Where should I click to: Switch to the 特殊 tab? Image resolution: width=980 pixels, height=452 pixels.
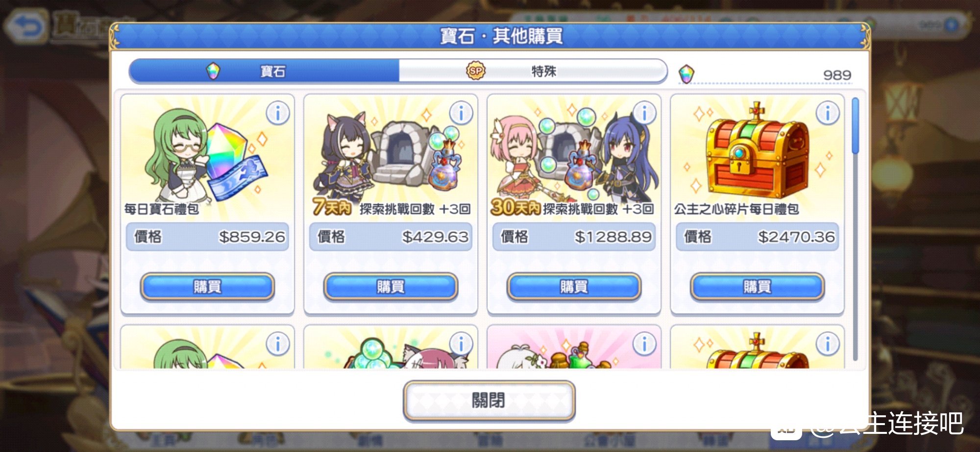(533, 71)
